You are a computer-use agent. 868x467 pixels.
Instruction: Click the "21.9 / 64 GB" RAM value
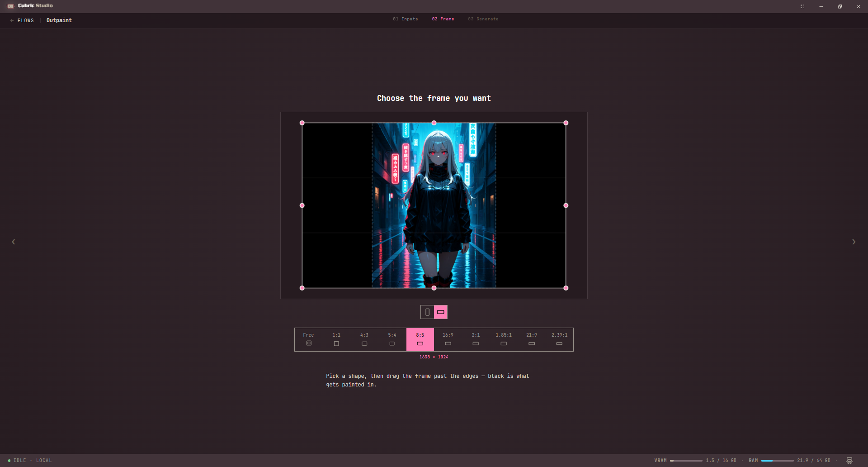pyautogui.click(x=814, y=461)
